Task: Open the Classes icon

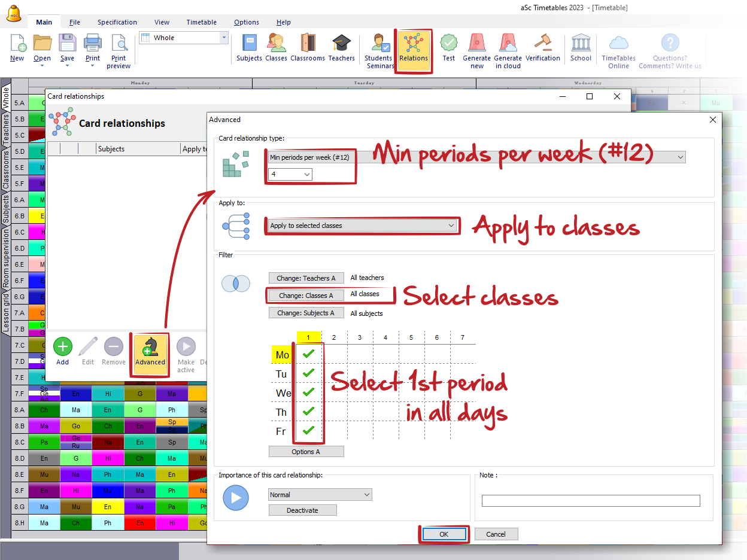Action: [276, 43]
